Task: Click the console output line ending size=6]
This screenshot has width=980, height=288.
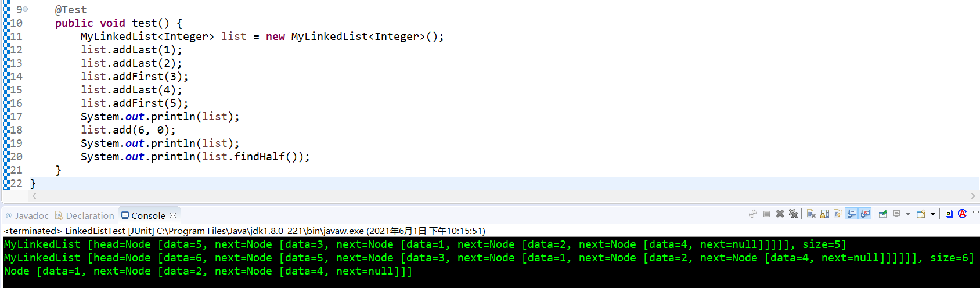Action: 489,258
